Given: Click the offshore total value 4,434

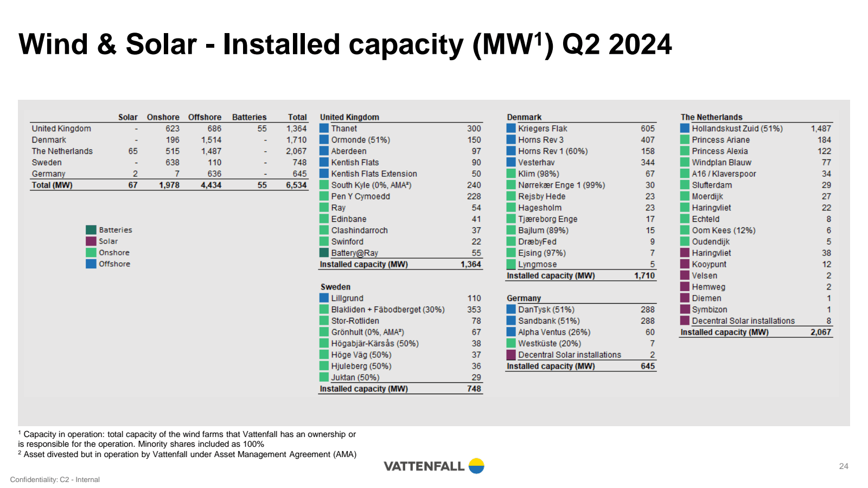Looking at the screenshot, I should [x=211, y=185].
